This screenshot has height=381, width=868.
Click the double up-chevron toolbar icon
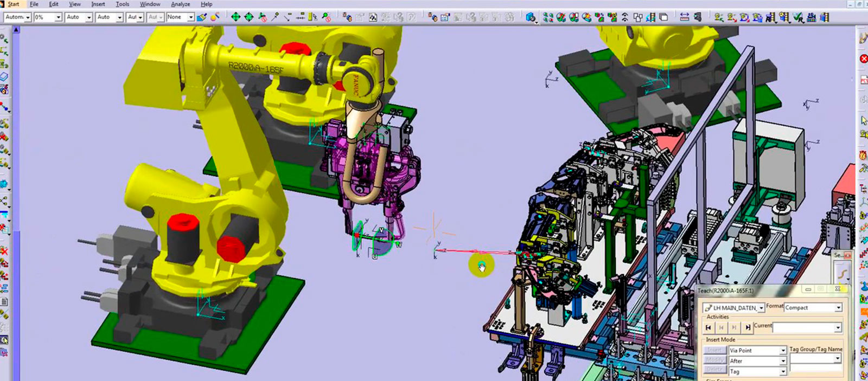[625, 17]
